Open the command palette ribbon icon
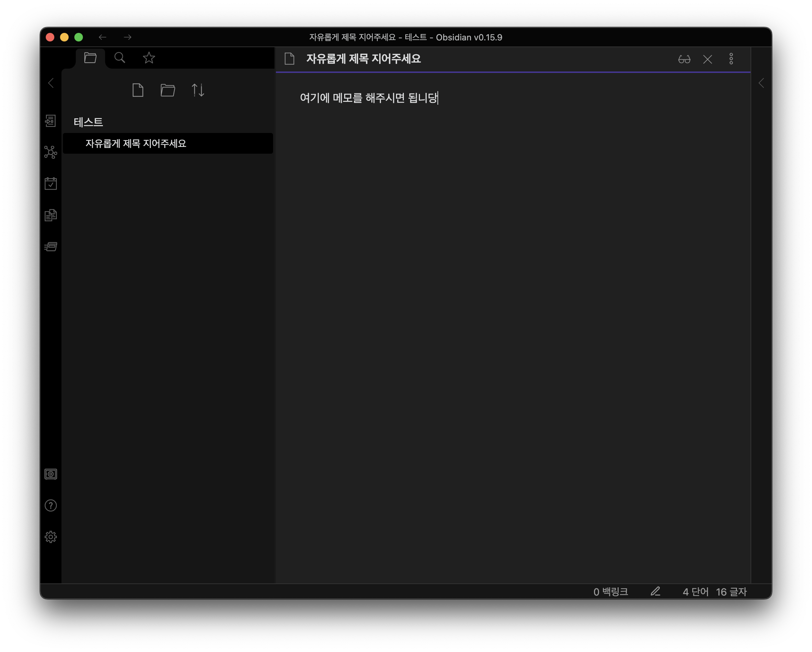This screenshot has height=652, width=812. coord(50,247)
